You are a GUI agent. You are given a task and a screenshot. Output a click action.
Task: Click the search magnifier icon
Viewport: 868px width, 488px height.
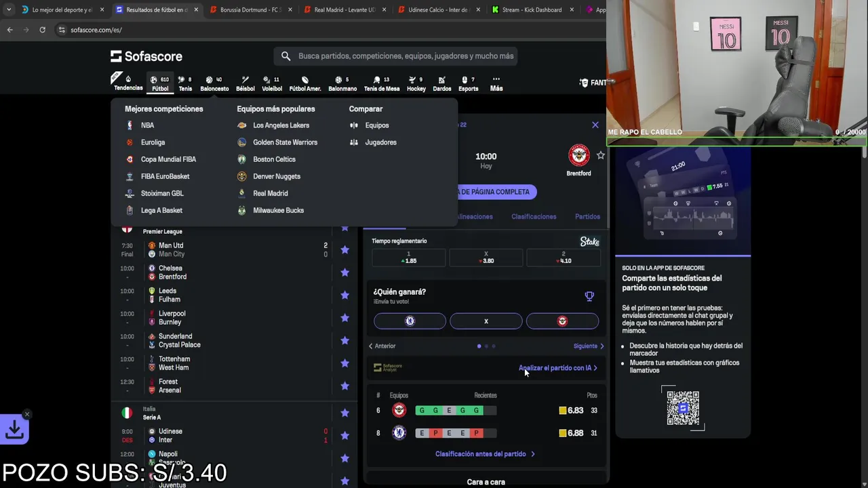[x=285, y=56]
